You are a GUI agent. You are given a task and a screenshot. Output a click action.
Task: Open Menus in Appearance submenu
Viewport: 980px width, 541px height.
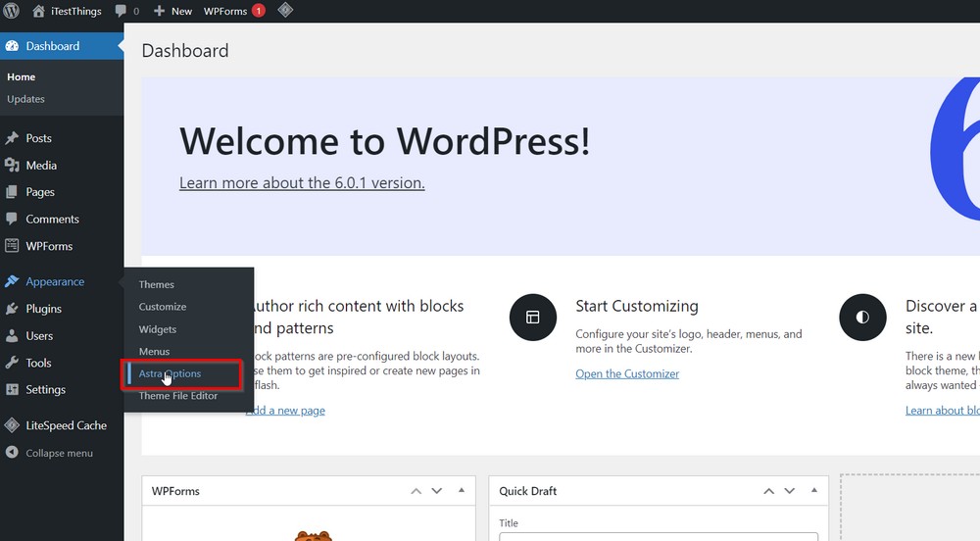click(x=155, y=351)
